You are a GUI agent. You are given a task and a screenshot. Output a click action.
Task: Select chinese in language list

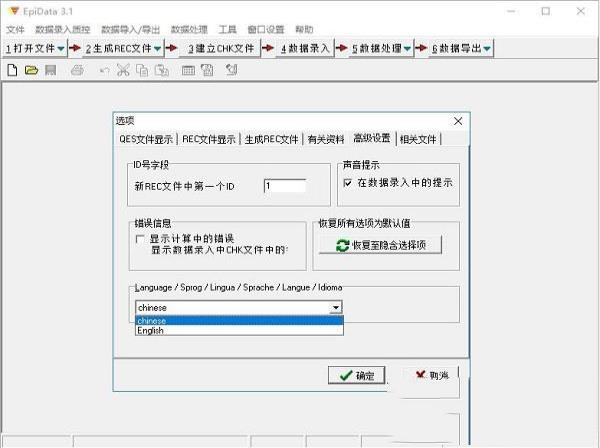239,321
